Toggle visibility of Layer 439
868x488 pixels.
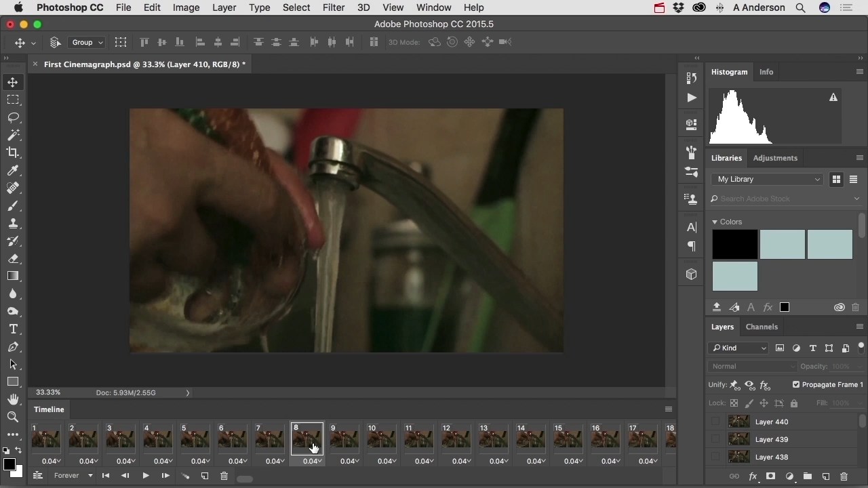pyautogui.click(x=715, y=439)
